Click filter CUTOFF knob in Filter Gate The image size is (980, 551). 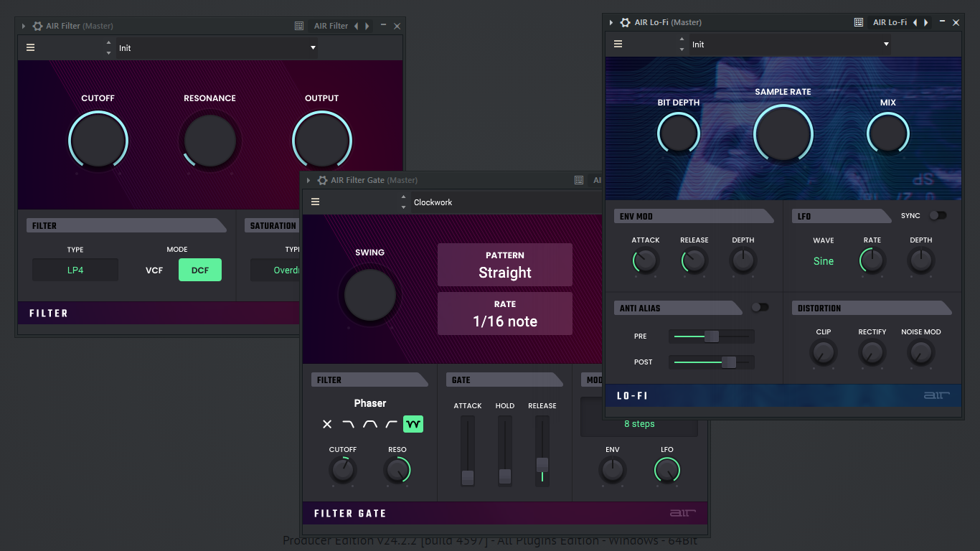click(x=343, y=471)
